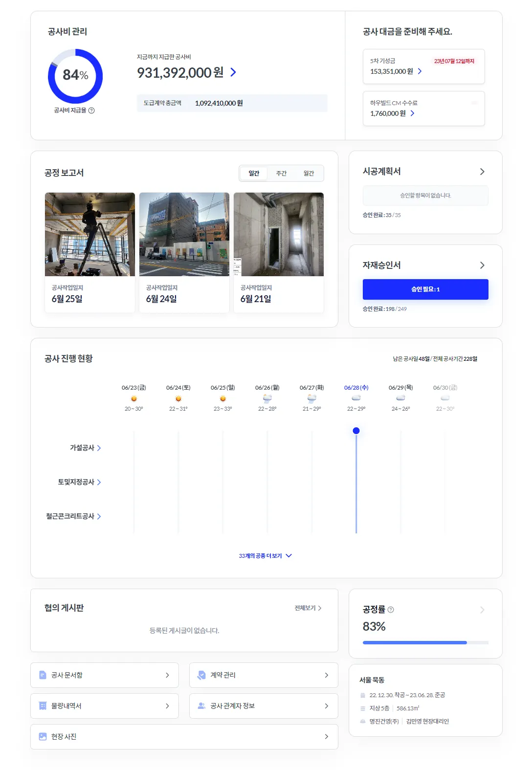
Task: Open 현장 사진 row chevron
Action: point(327,737)
